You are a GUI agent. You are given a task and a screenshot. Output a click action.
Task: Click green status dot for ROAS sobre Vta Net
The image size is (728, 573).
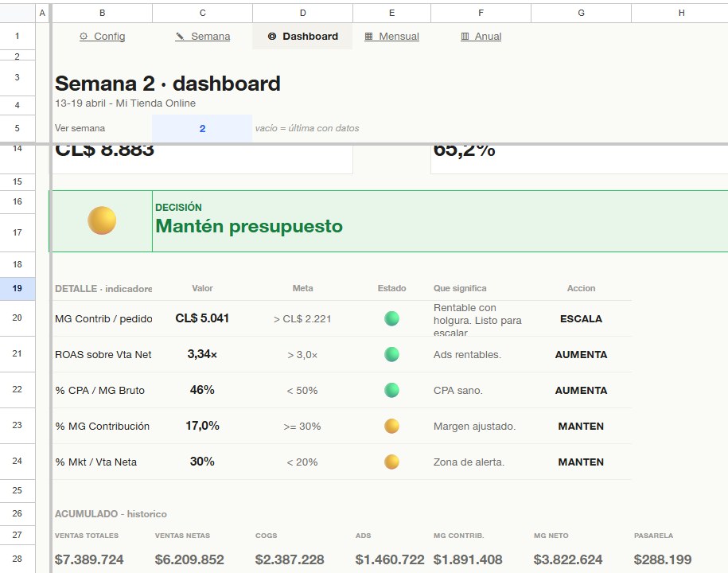click(392, 354)
